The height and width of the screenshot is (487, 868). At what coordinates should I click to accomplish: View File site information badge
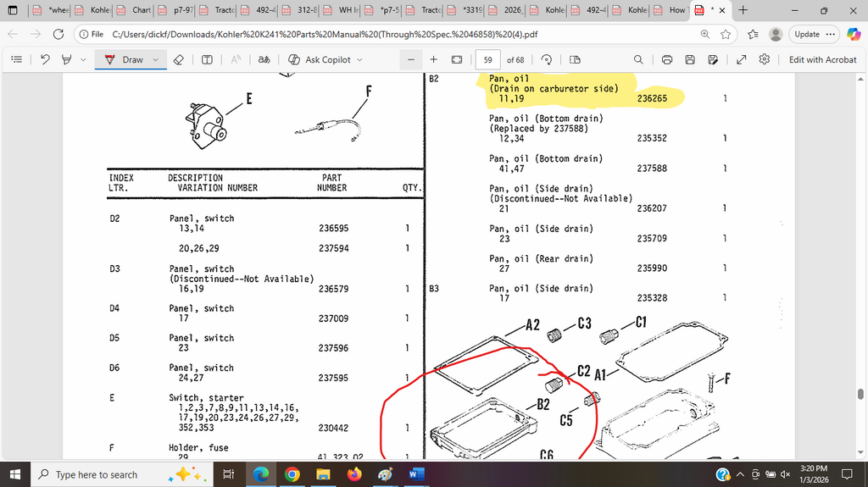click(92, 35)
